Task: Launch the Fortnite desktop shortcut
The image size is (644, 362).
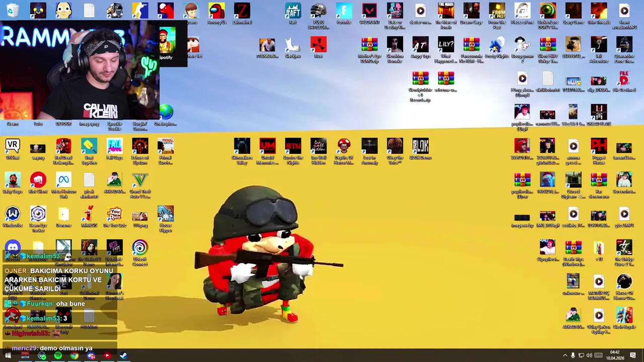Action: coord(344,14)
